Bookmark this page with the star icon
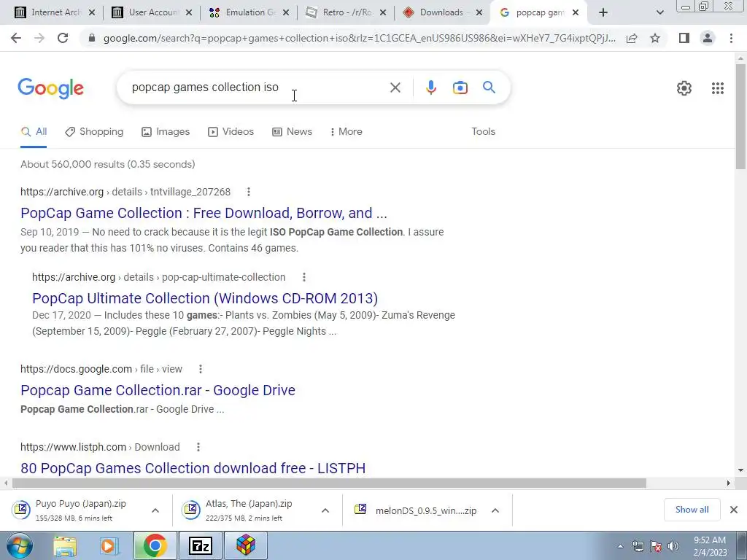747x560 pixels. (655, 38)
